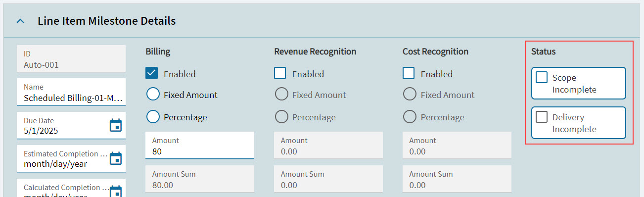
Task: Enable the Cost Recognition checkbox
Action: coord(409,73)
